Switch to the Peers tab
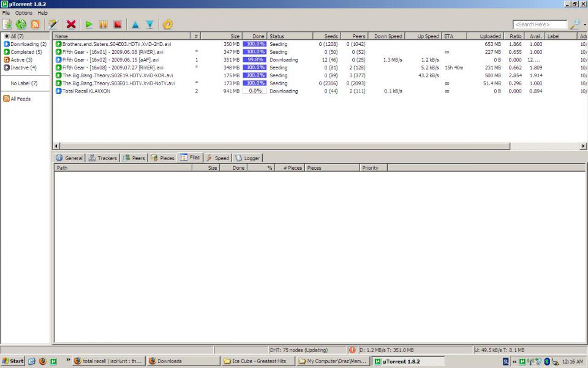Viewport: 588px width, 368px height. 134,158
